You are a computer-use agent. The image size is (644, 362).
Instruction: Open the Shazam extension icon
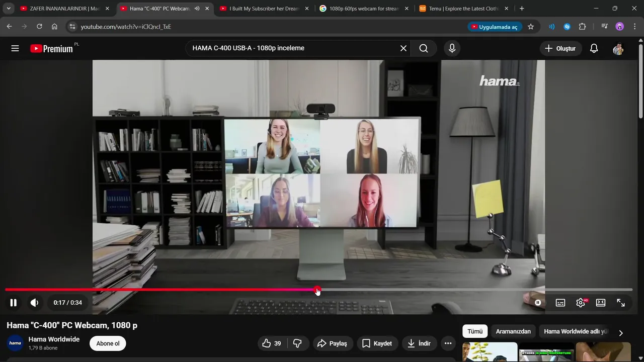(x=567, y=27)
